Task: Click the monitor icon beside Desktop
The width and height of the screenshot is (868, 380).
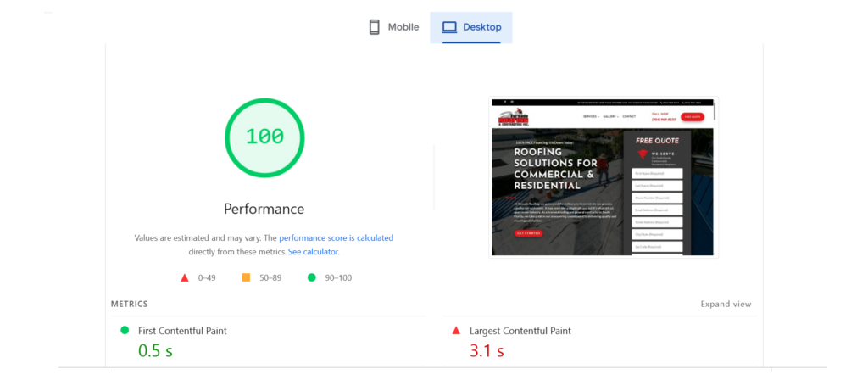Action: [448, 27]
